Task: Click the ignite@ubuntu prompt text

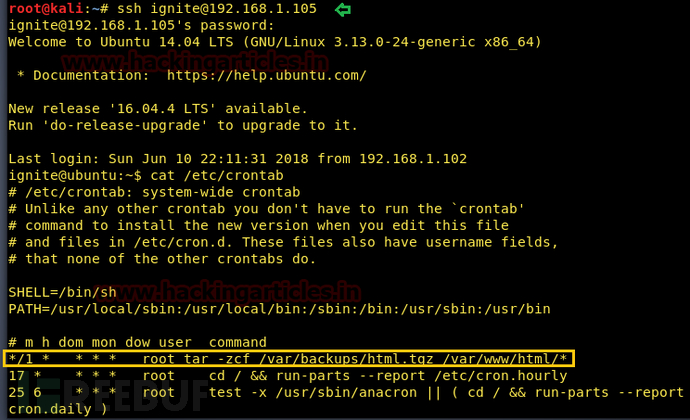Action: 75,175
